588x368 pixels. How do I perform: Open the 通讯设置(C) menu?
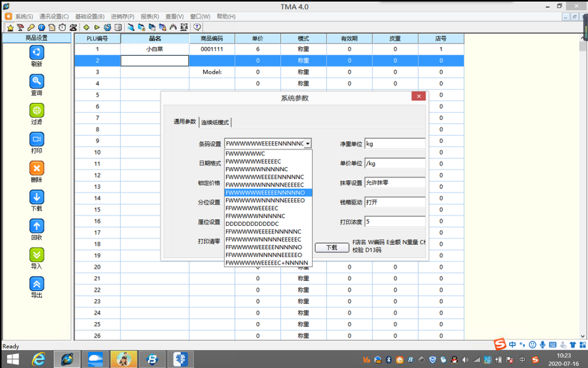pos(54,16)
